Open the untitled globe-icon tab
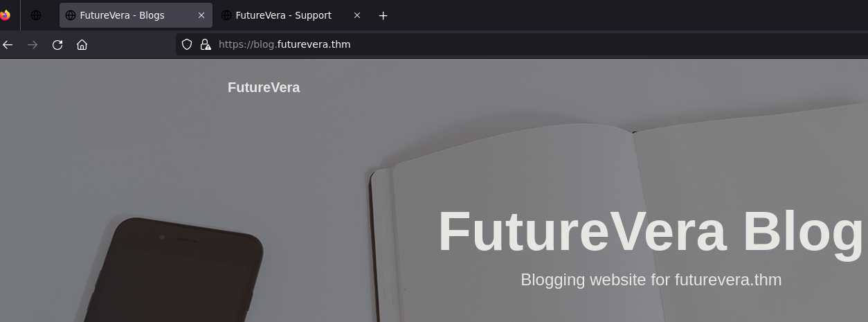868x322 pixels. pyautogui.click(x=36, y=15)
